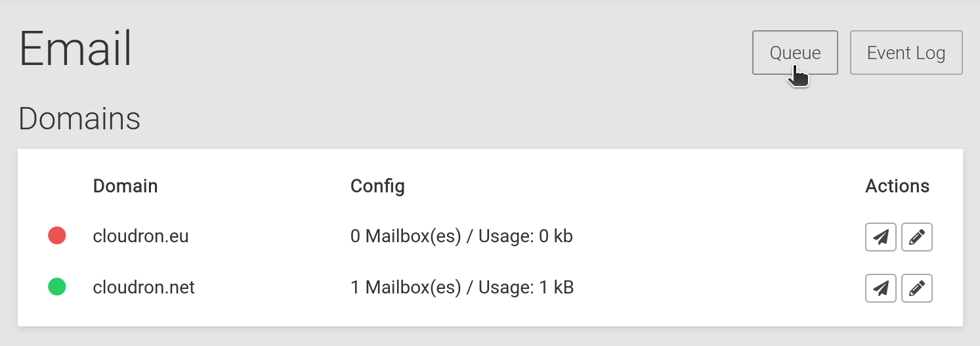
Task: Click the Email page heading
Action: click(x=75, y=49)
